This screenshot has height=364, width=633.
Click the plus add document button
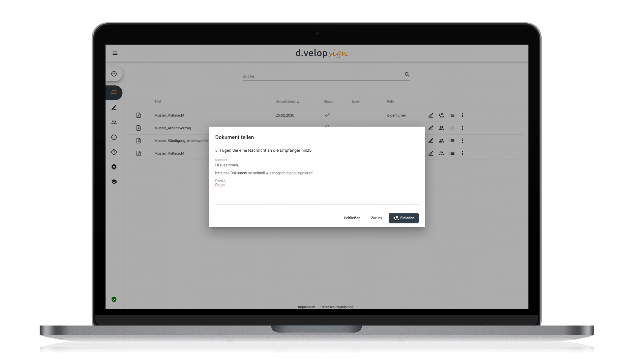click(x=114, y=74)
